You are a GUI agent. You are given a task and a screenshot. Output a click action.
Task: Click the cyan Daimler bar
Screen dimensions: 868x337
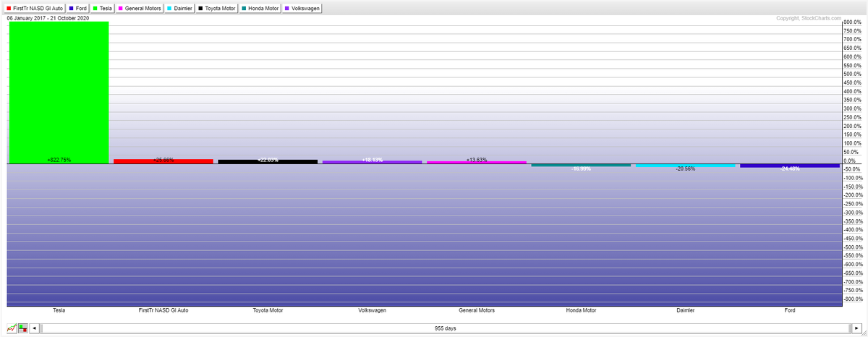pos(685,166)
